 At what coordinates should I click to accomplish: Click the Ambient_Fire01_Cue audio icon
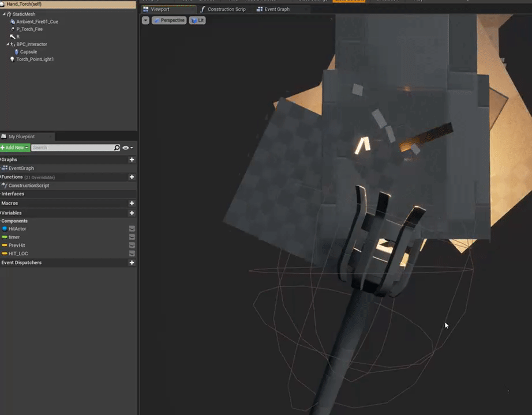[13, 21]
